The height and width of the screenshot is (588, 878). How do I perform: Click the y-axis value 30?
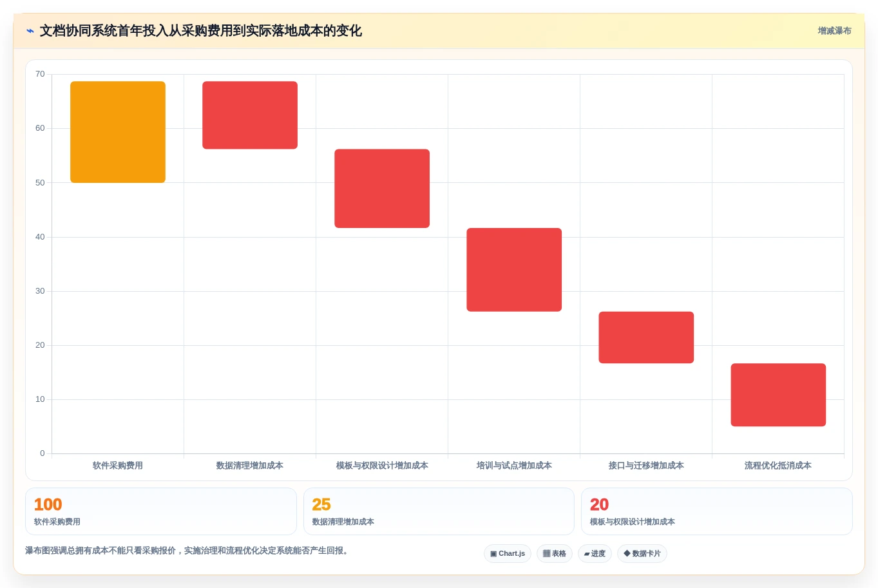[x=41, y=291]
